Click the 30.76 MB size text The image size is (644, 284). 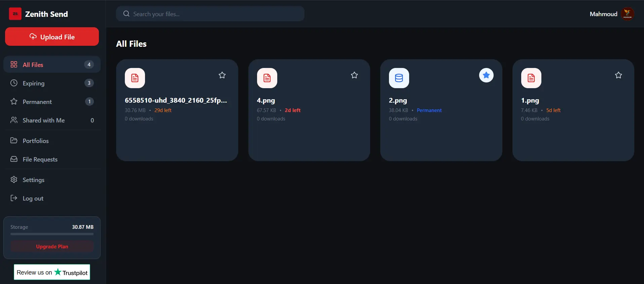135,110
